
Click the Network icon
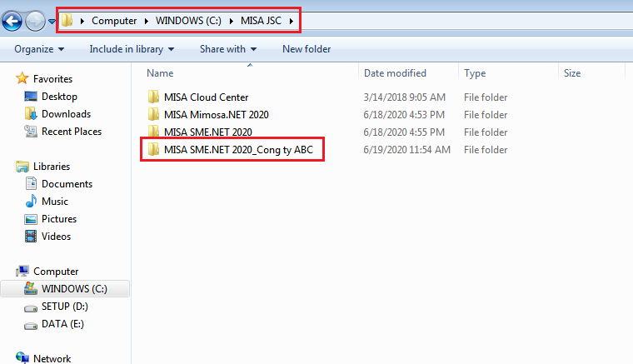pyautogui.click(x=22, y=357)
